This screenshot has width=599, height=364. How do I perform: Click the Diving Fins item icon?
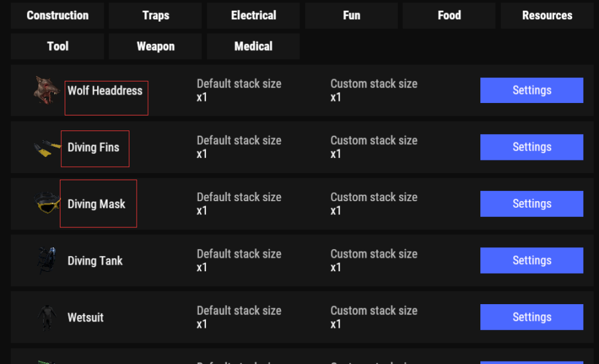(x=47, y=147)
